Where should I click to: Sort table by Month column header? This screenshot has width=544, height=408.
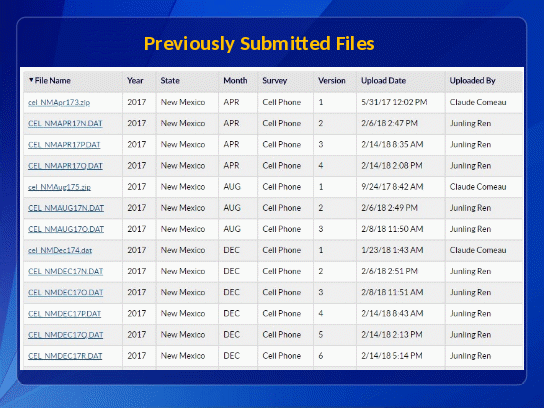point(235,80)
